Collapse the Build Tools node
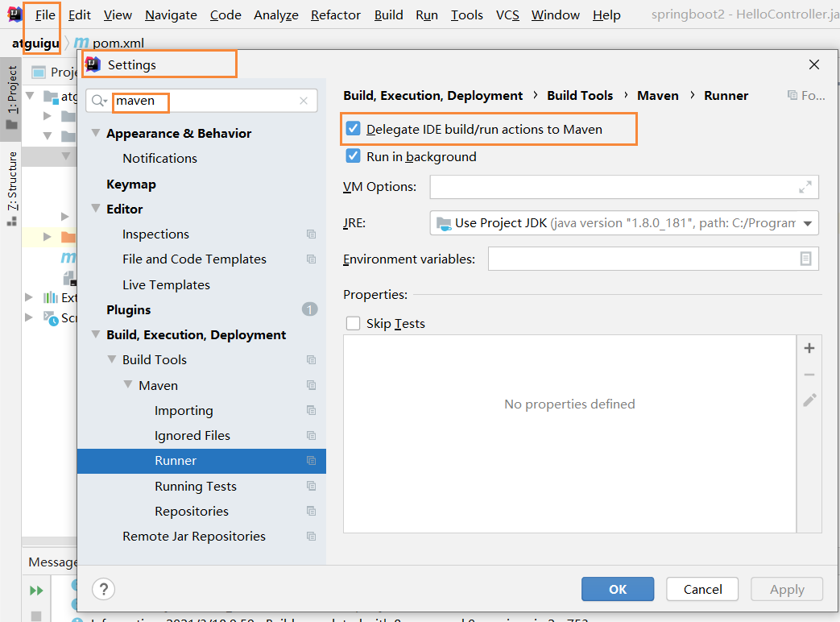 112,359
